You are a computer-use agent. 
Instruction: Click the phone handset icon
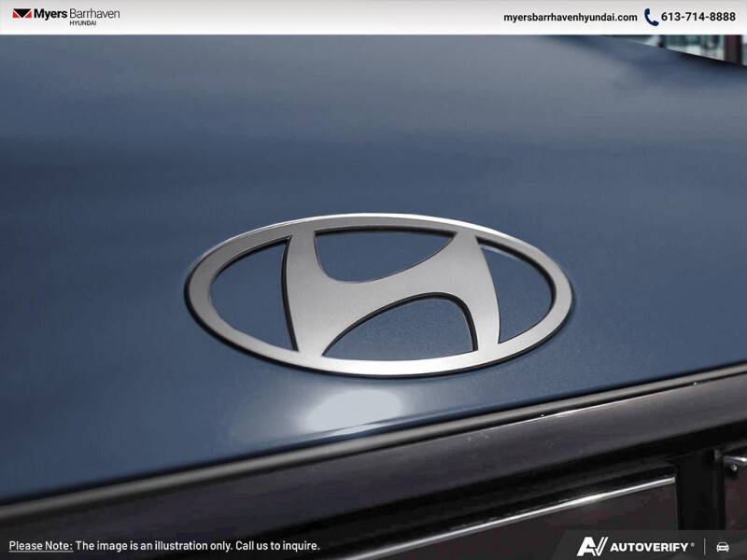tap(651, 17)
